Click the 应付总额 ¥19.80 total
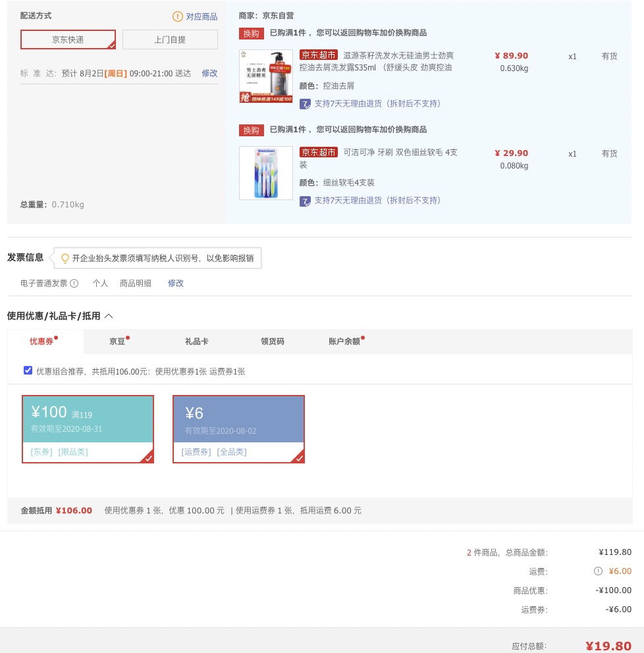The height and width of the screenshot is (653, 644). pyautogui.click(x=608, y=646)
